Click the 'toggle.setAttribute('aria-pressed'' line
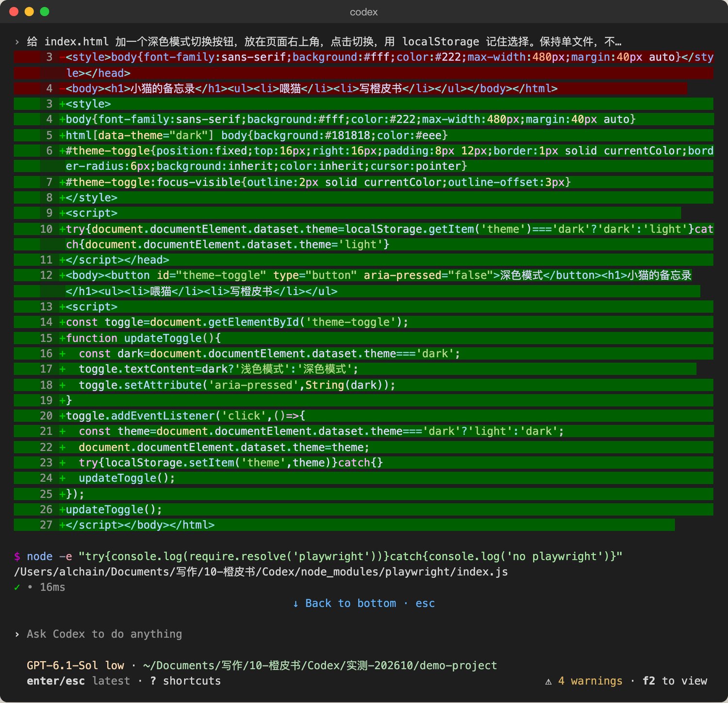This screenshot has height=703, width=728. click(364, 385)
